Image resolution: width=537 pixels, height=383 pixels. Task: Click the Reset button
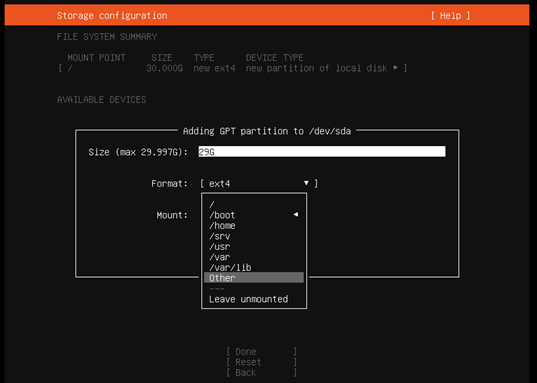click(261, 362)
